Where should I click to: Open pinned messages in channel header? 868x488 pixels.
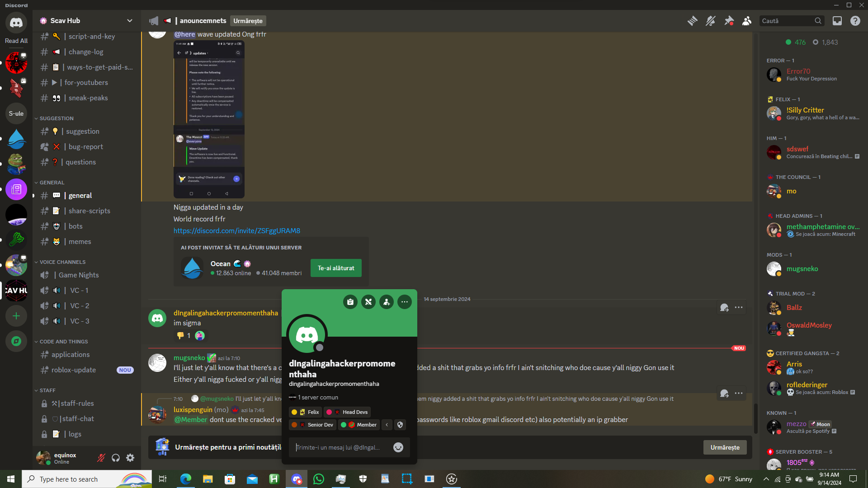coord(729,21)
